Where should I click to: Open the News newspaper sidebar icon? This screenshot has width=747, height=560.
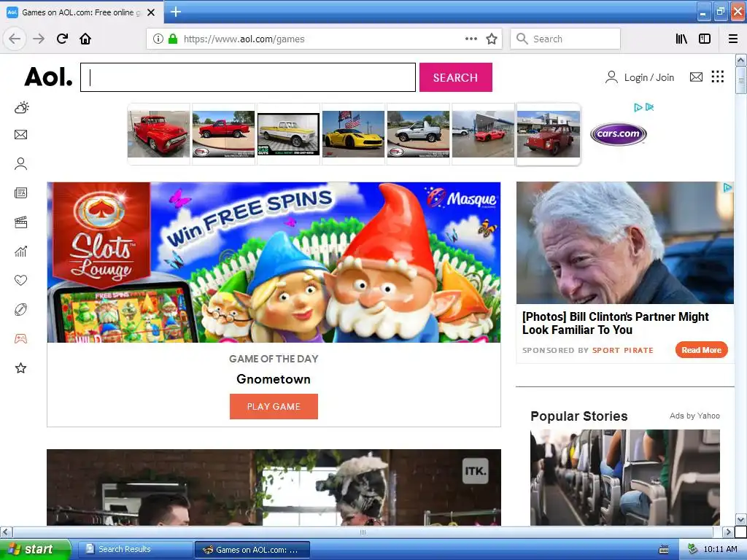[20, 192]
